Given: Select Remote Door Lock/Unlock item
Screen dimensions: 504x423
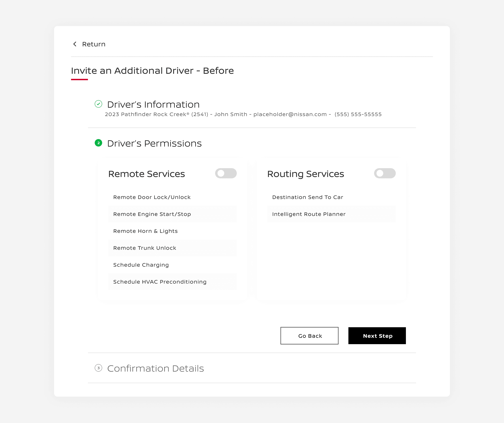Looking at the screenshot, I should point(152,197).
